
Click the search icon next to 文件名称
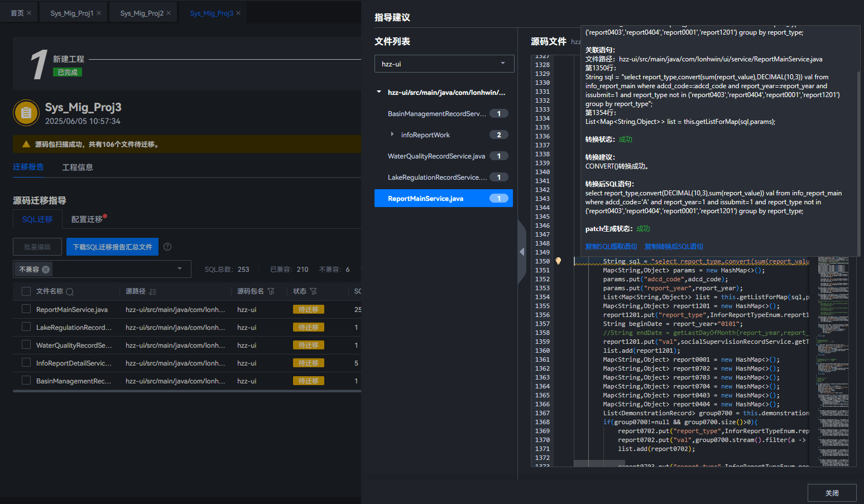pyautogui.click(x=70, y=291)
